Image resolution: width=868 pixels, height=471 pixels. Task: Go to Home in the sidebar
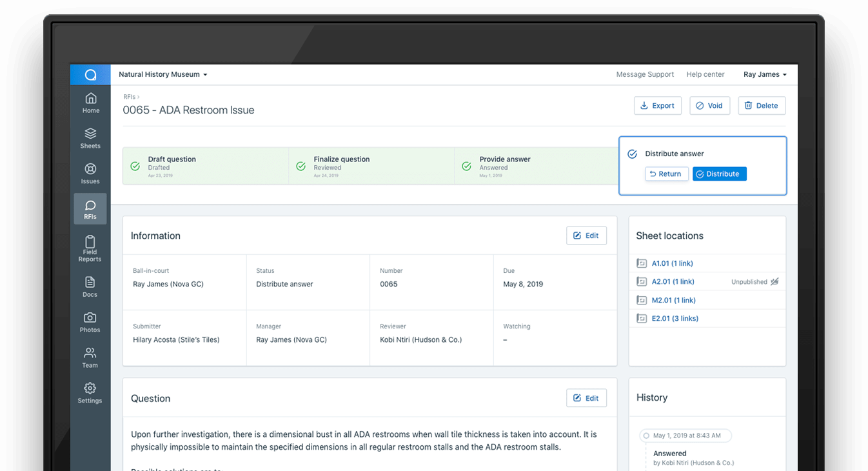(x=90, y=103)
